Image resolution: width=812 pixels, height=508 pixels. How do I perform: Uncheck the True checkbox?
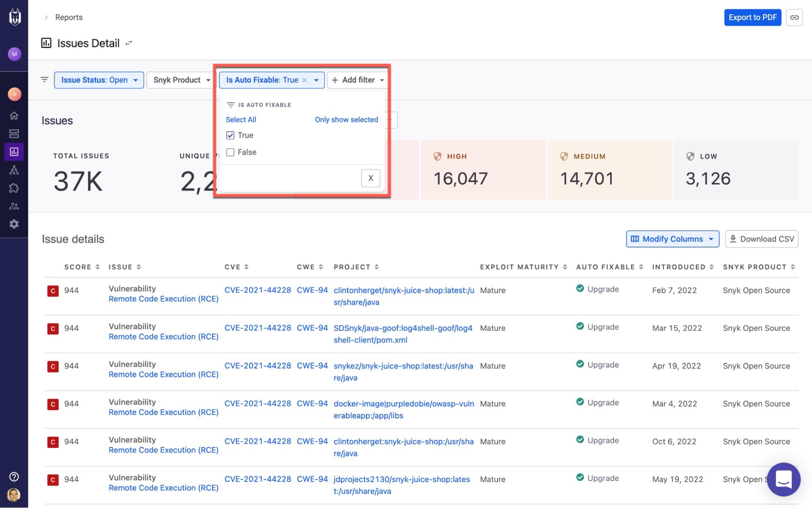point(230,135)
